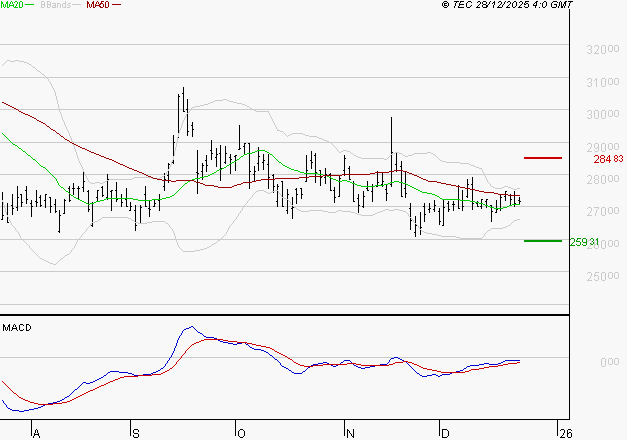Click the 320.00 price axis label
This screenshot has height=440, width=627.
[603, 50]
